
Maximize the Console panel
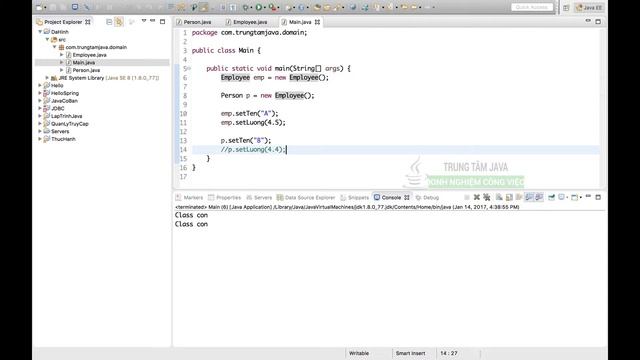tap(598, 197)
